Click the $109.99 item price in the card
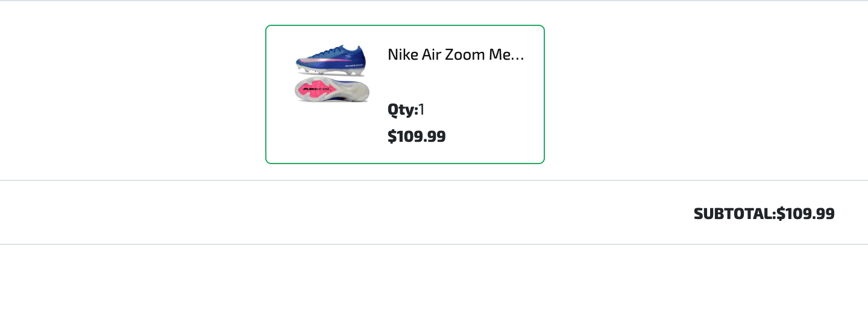This screenshot has width=868, height=321. [417, 136]
